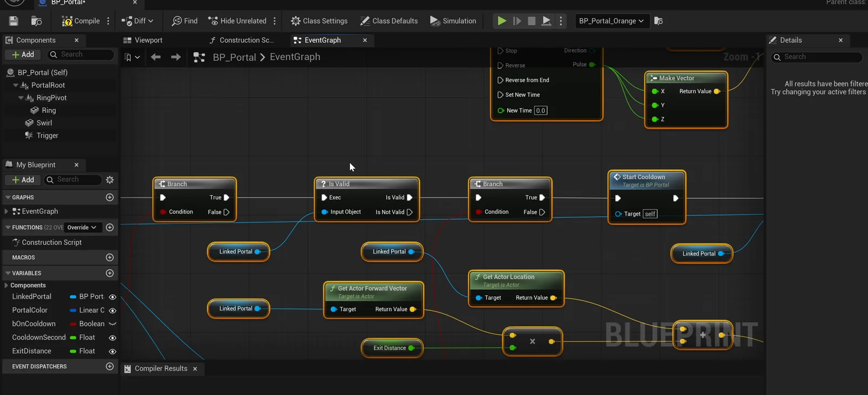
Task: Switch to the Construction Script tab
Action: click(x=241, y=40)
